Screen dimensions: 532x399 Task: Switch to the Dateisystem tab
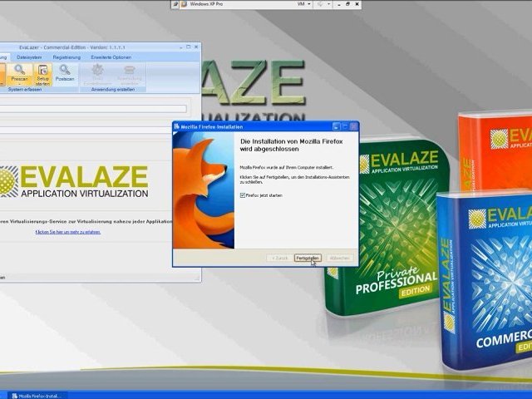point(36,57)
